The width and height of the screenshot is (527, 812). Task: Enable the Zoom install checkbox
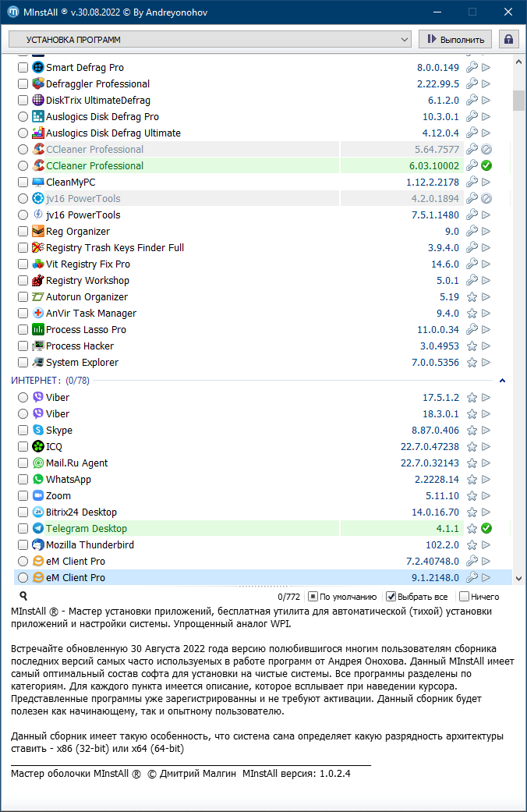23,496
